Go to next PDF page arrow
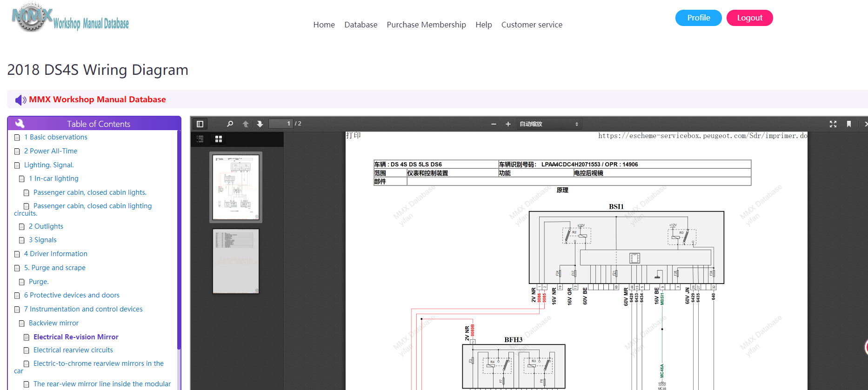 point(260,124)
